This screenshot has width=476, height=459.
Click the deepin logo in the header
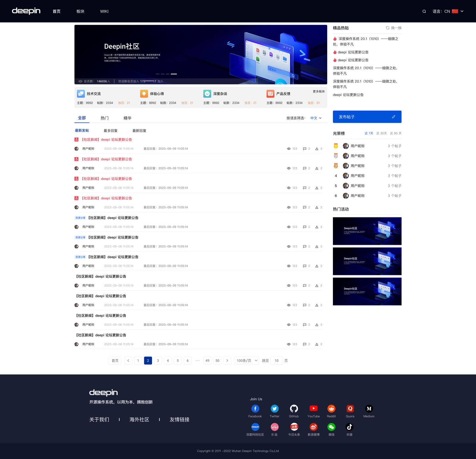[26, 11]
